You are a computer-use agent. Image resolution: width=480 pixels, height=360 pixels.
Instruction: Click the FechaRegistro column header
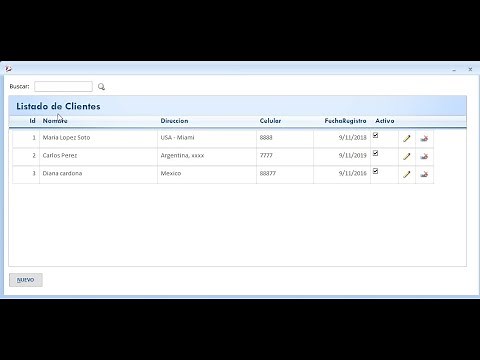pos(345,121)
